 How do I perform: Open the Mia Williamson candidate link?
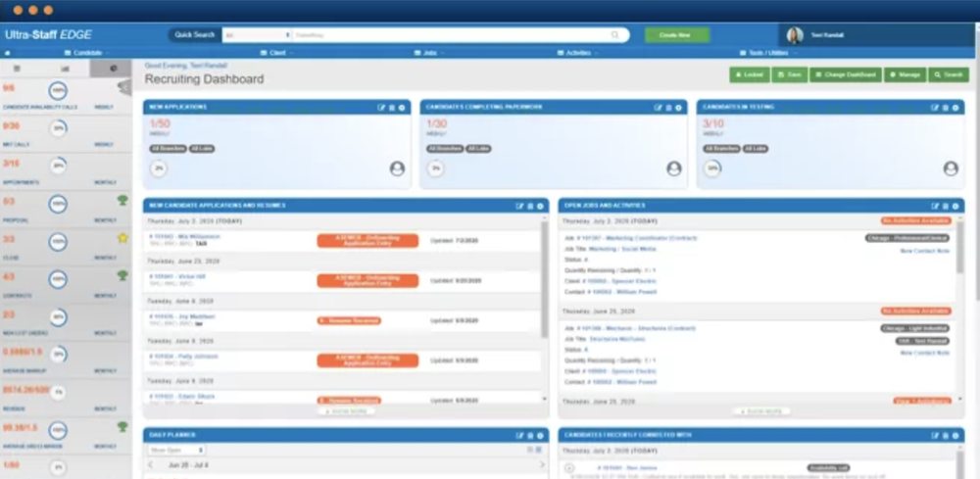point(184,237)
